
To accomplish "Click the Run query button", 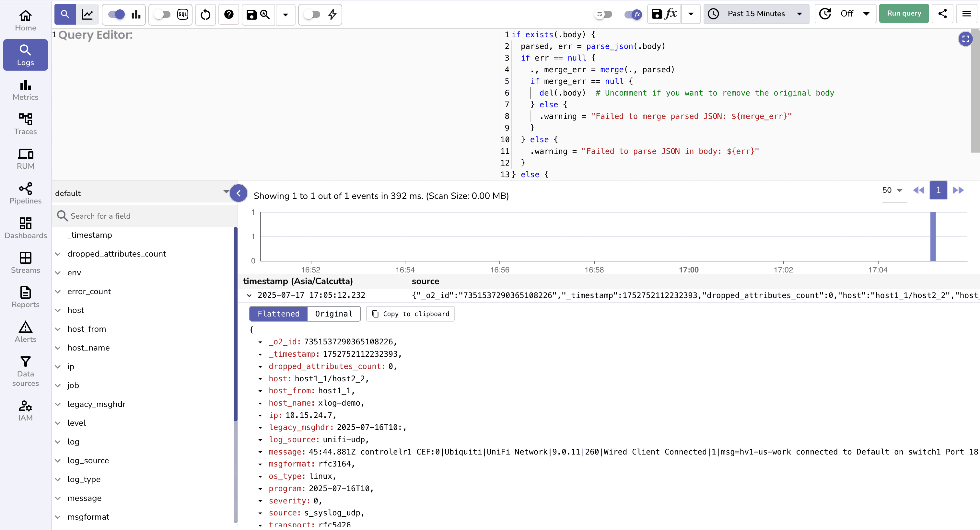I will (x=904, y=13).
